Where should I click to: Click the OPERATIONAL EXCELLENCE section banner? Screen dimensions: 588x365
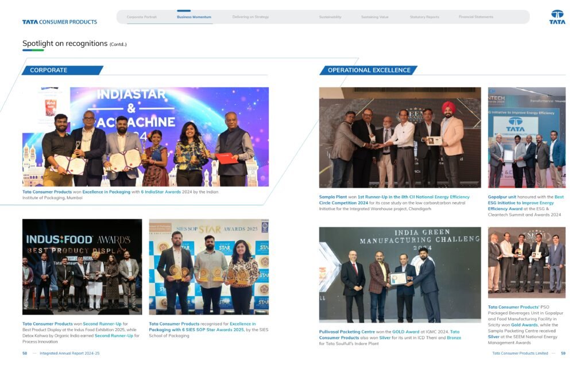pos(369,70)
